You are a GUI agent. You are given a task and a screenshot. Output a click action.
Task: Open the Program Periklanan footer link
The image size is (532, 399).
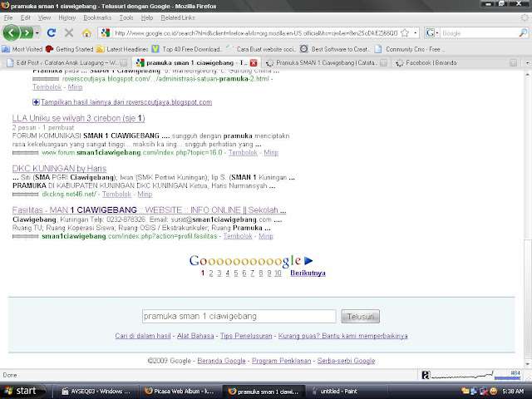pos(281,361)
